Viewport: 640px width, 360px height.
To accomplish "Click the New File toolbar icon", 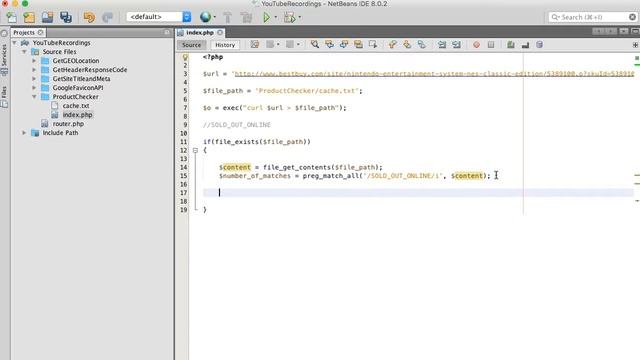I will 11,17.
